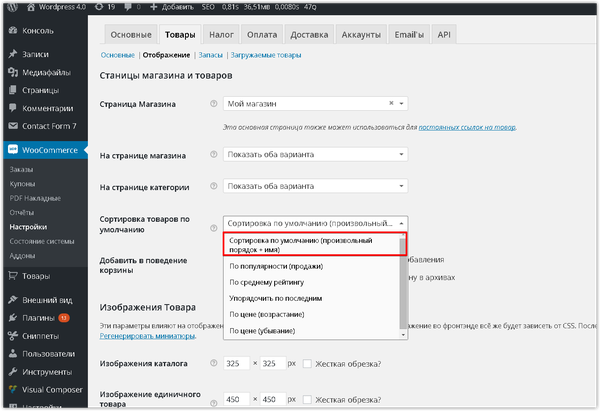Switch to the Email'ы tab
600x411 pixels.
click(x=409, y=35)
